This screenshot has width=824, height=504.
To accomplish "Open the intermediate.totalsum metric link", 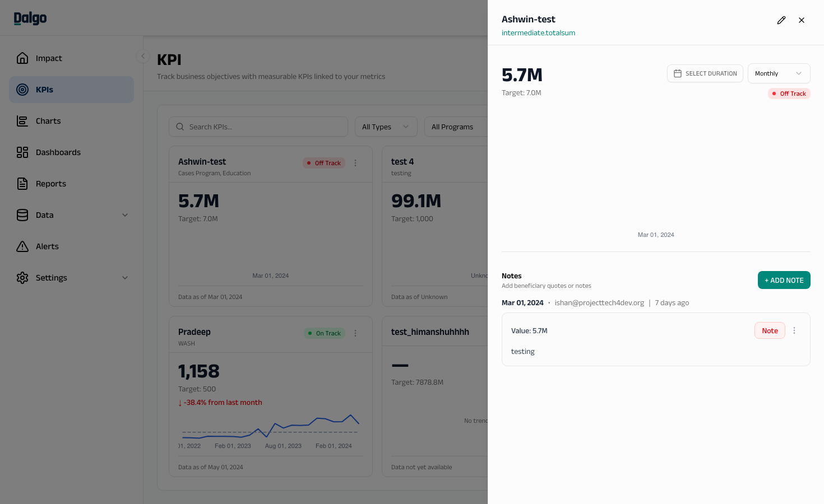I will 538,33.
